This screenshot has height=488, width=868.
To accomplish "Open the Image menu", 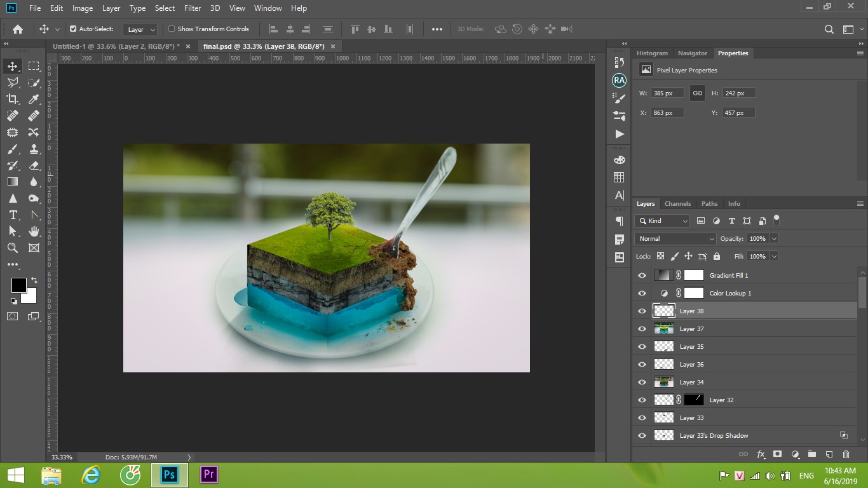I will pyautogui.click(x=83, y=8).
